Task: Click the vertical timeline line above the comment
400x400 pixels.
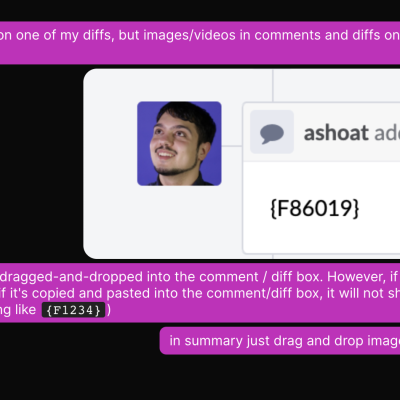Action: click(273, 85)
